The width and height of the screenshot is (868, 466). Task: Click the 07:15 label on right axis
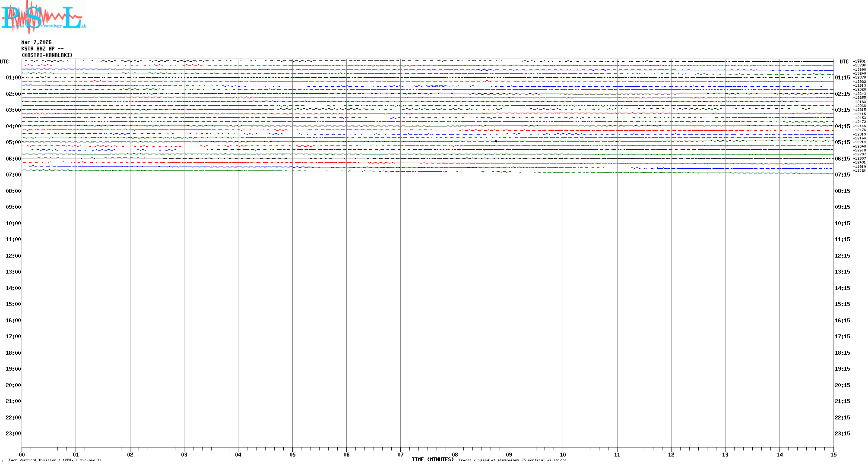coord(842,175)
